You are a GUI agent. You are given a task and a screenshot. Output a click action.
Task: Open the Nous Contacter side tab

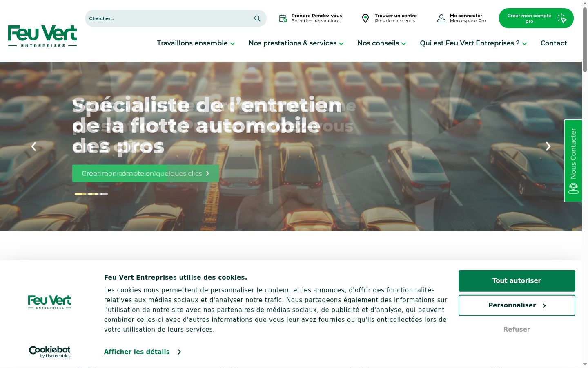(573, 161)
